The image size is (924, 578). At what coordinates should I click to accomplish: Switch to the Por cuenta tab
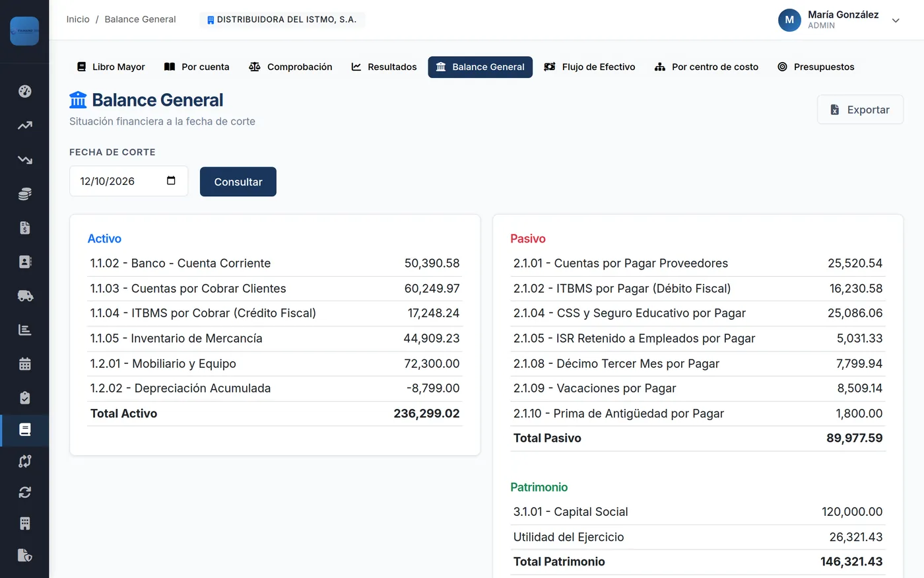(197, 67)
